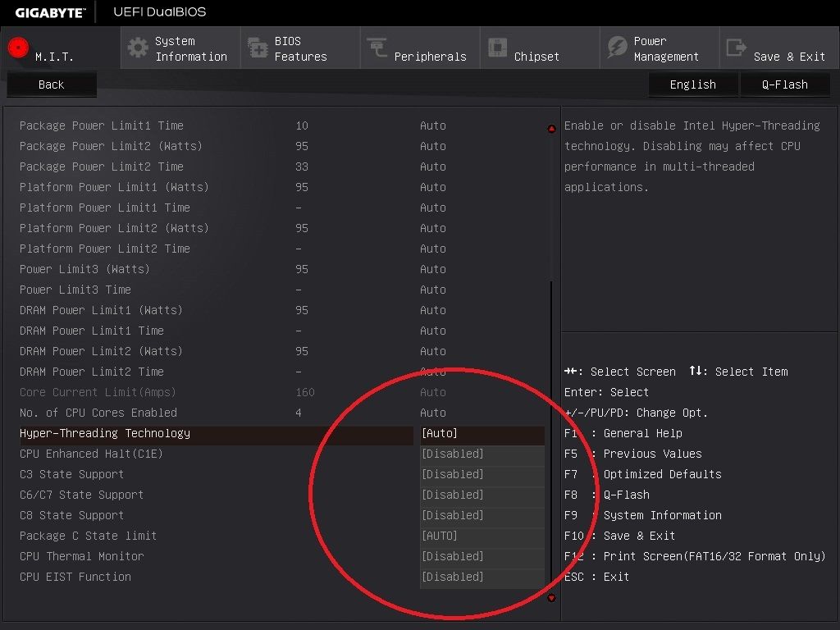The height and width of the screenshot is (630, 840).
Task: Change CPU Enhanced Halt(C1E) Disabled value
Action: click(482, 454)
